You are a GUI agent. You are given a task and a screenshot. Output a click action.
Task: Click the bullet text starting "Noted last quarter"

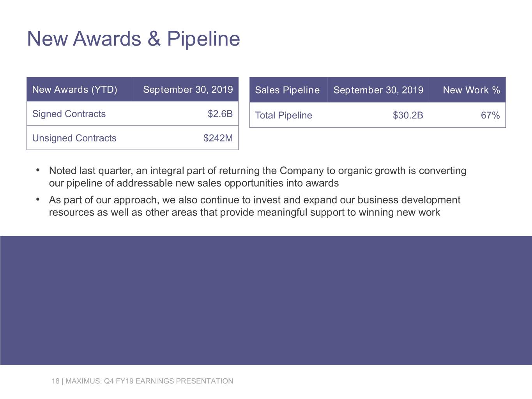pos(257,177)
